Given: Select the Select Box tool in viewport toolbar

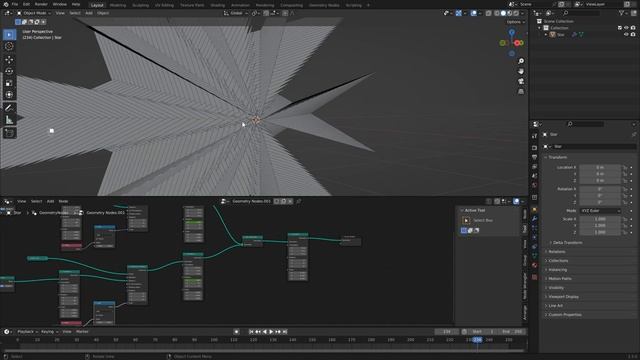Looking at the screenshot, I should [x=9, y=35].
